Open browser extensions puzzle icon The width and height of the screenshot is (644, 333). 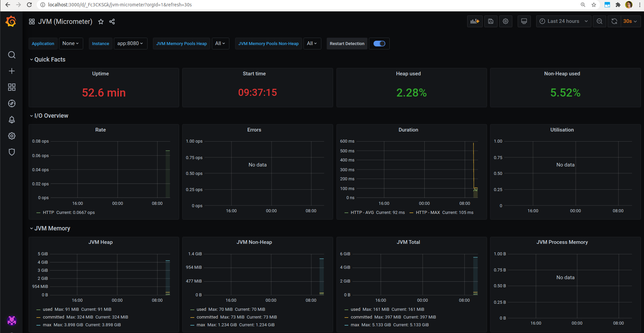click(x=618, y=5)
